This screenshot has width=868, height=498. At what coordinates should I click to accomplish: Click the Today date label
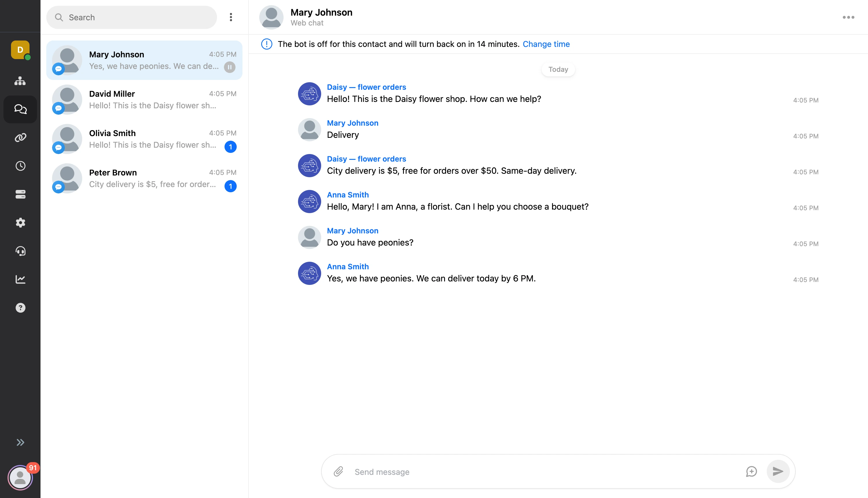558,69
